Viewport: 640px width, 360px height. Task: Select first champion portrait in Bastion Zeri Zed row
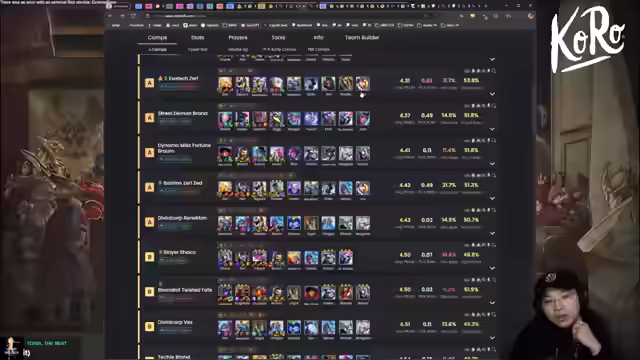click(225, 189)
